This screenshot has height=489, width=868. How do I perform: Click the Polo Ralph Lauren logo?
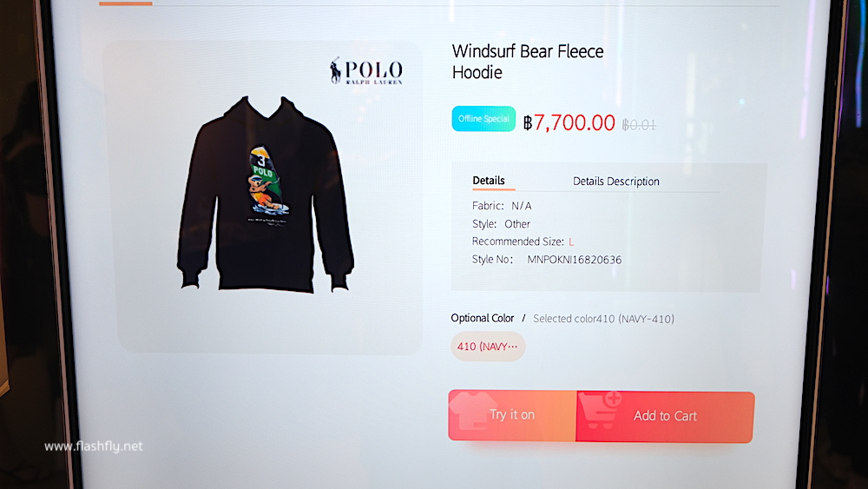pos(366,71)
